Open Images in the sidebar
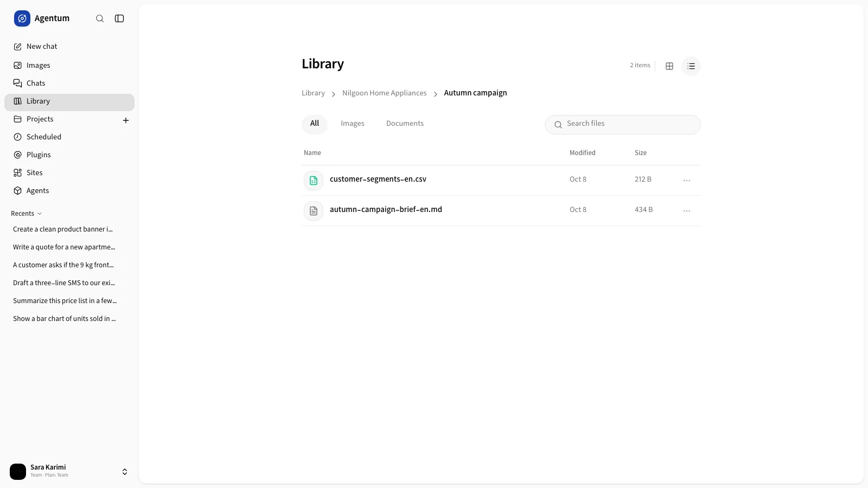This screenshot has width=868, height=488. click(x=69, y=66)
